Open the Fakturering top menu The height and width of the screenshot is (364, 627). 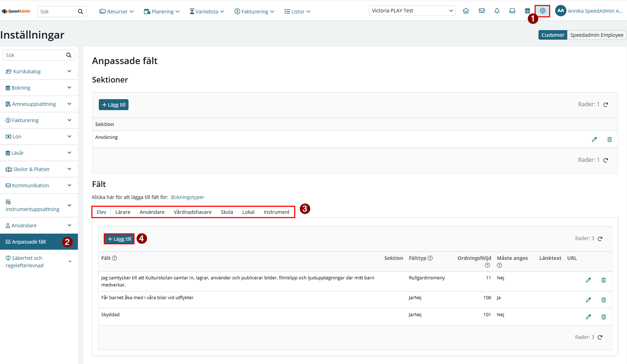[x=254, y=12]
